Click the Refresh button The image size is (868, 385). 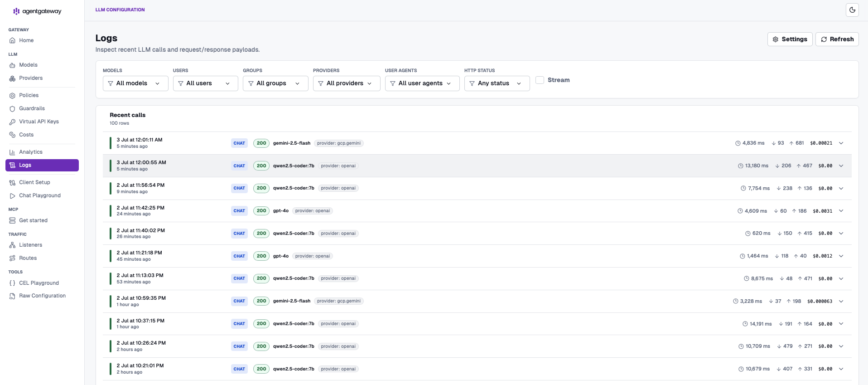837,39
